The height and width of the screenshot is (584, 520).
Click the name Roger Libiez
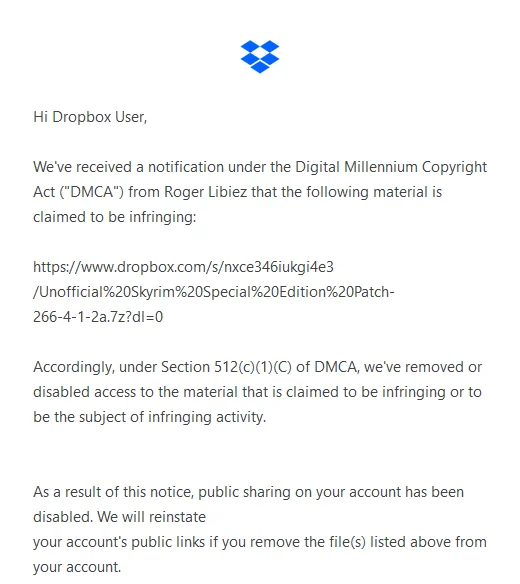click(206, 192)
